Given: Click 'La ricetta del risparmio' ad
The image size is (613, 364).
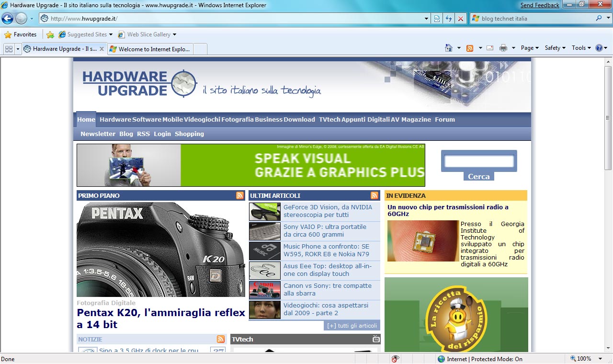Looking at the screenshot, I should click(456, 315).
